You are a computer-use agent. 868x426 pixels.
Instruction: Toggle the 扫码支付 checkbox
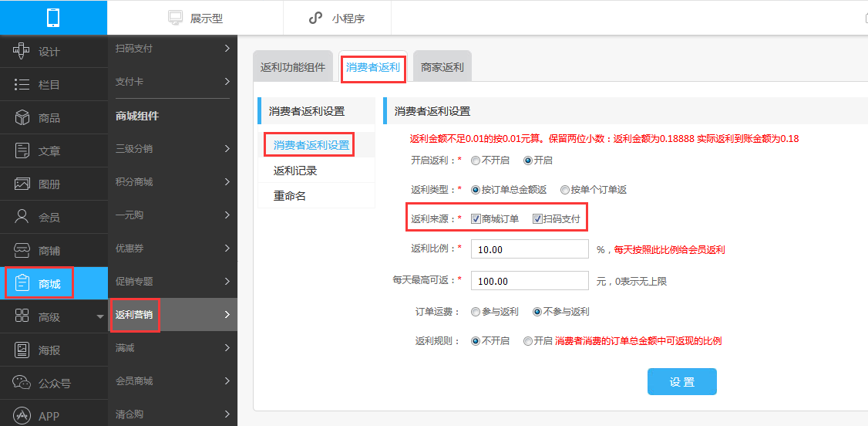(537, 219)
